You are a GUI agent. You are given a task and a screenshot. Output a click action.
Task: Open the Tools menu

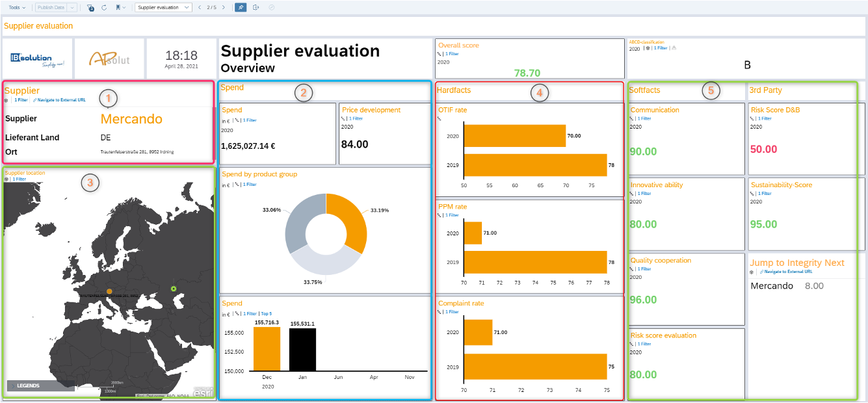[14, 7]
